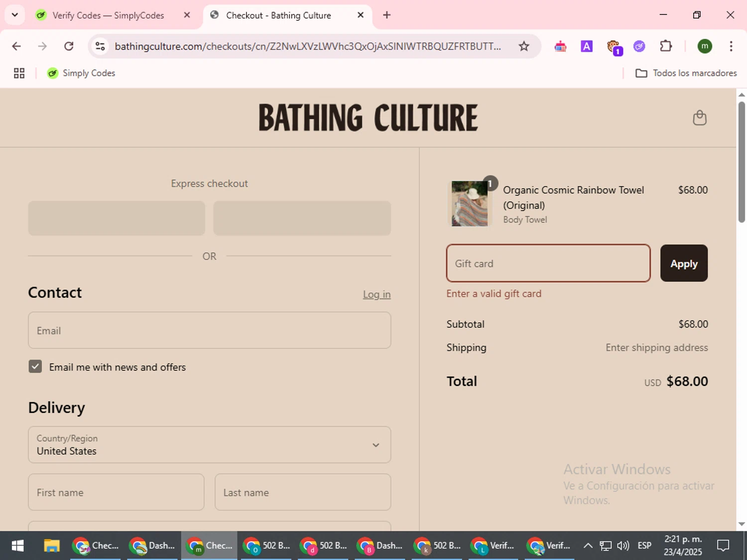Apply the gift card code
The image size is (747, 560).
coord(684,263)
